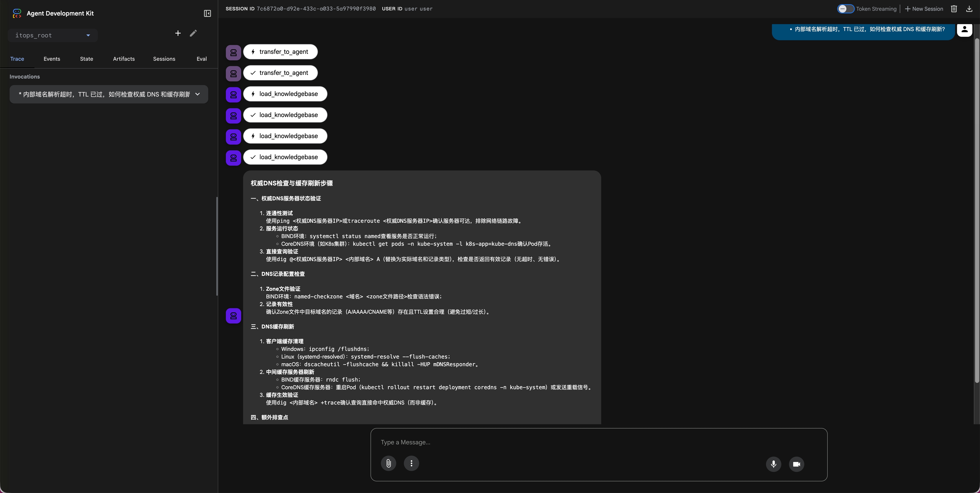The width and height of the screenshot is (980, 493).
Task: Click the Agent Development Kit logo
Action: (17, 13)
